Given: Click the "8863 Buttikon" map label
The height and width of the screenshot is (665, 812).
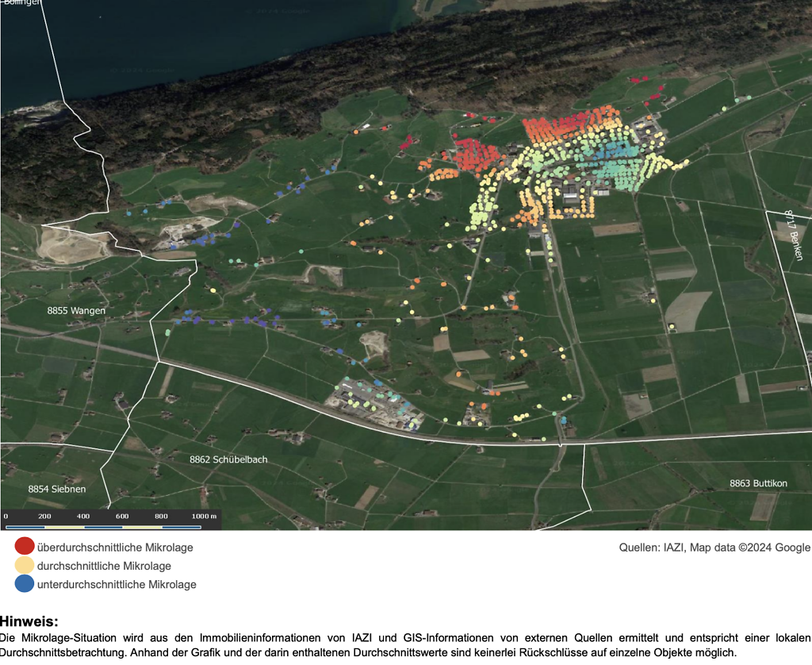Looking at the screenshot, I should pyautogui.click(x=758, y=483).
